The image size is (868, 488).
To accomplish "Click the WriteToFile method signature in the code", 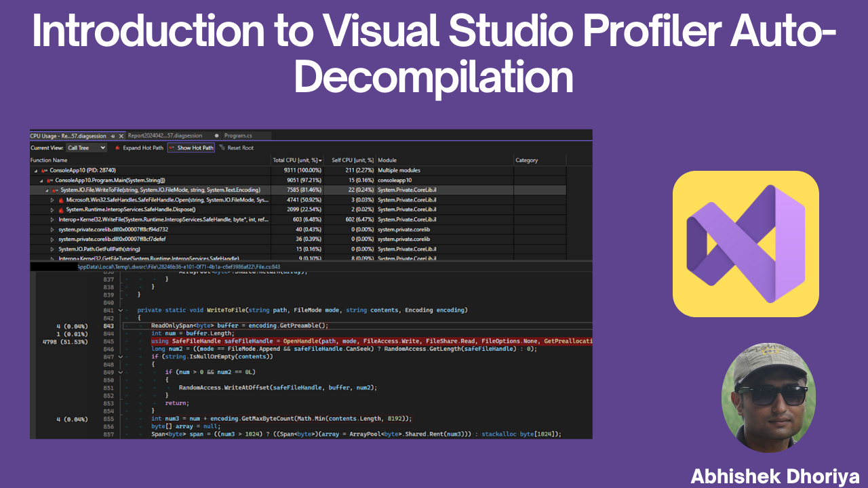I will (x=302, y=310).
